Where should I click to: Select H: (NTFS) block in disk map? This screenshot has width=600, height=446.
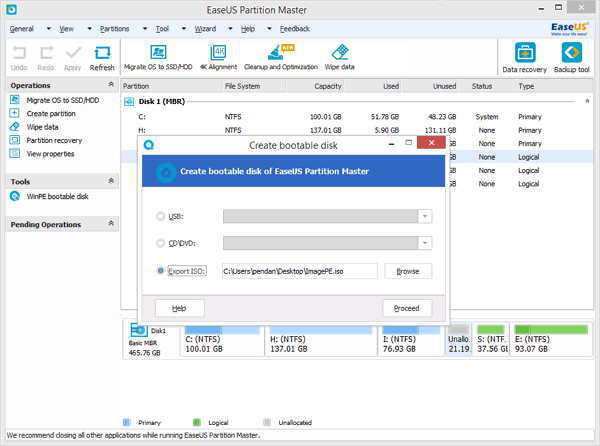(321, 339)
